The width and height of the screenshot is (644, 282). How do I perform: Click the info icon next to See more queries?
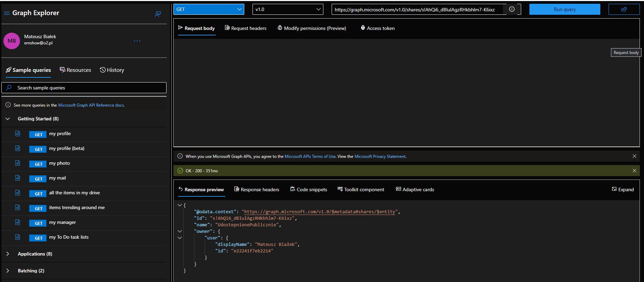[8, 105]
